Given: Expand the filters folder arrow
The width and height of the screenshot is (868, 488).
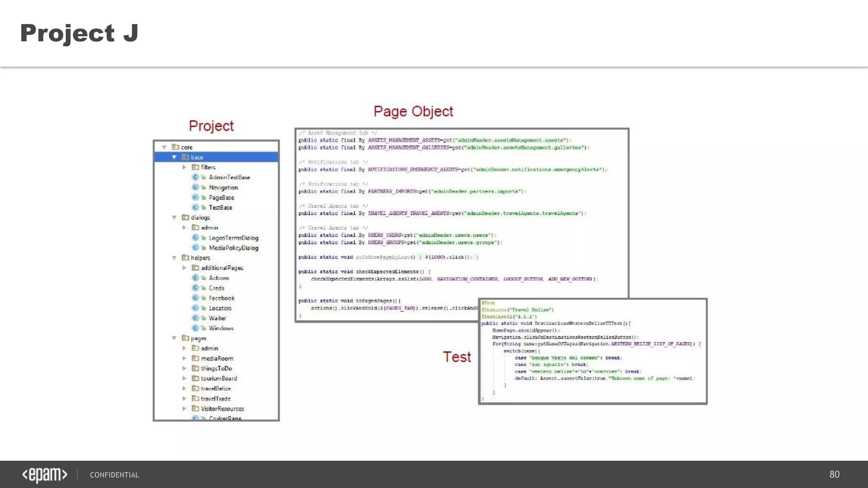Looking at the screenshot, I should [x=184, y=167].
